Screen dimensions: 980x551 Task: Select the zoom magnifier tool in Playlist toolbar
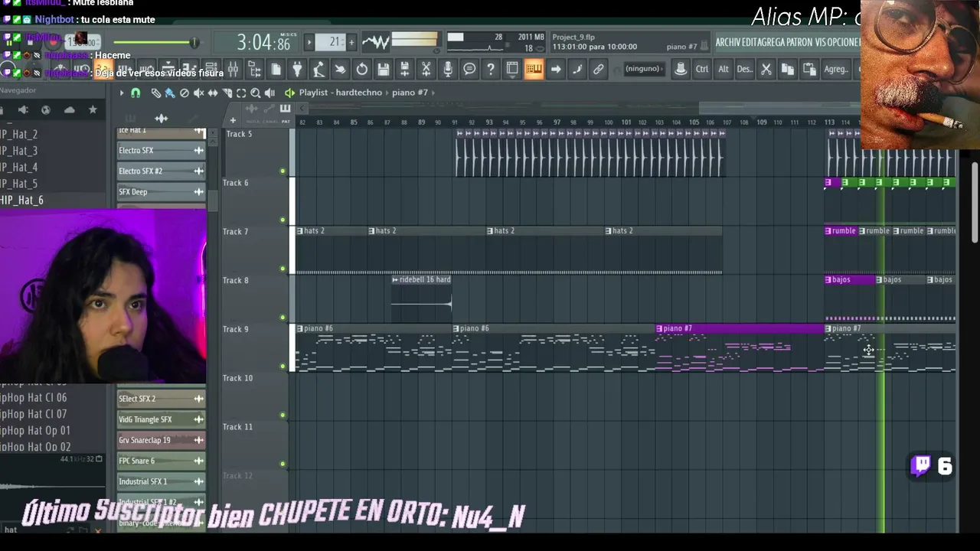click(256, 93)
